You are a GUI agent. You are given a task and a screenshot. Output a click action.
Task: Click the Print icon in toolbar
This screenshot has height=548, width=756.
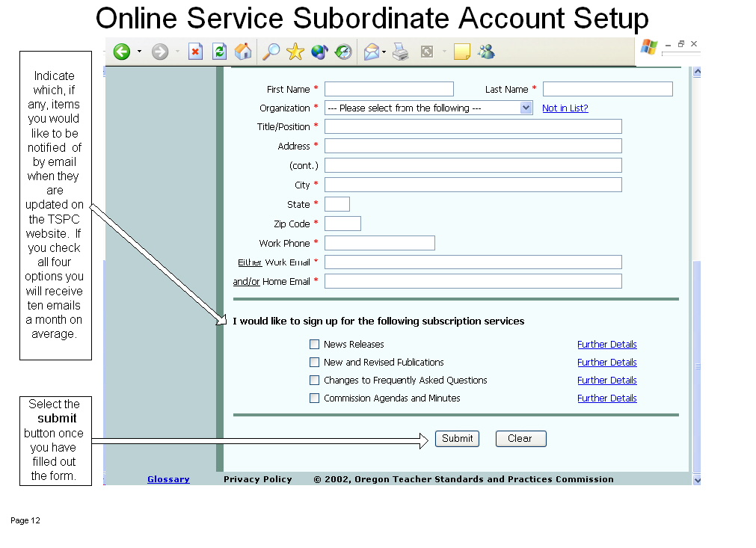pos(401,52)
